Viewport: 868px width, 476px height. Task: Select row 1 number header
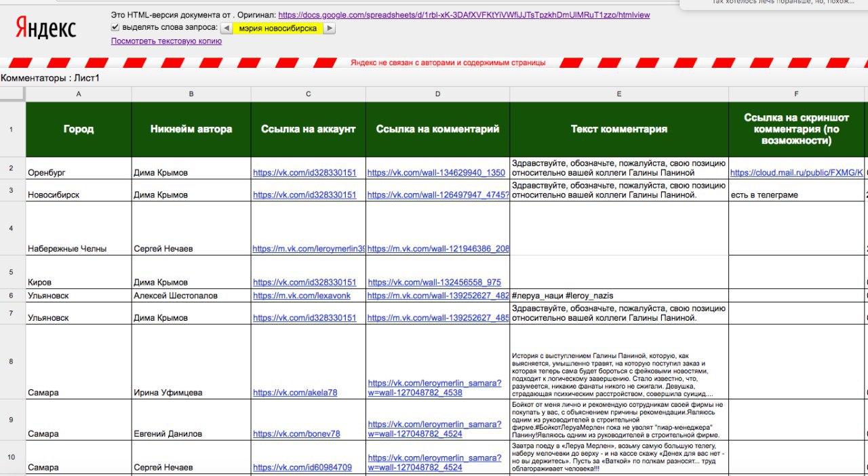pyautogui.click(x=12, y=129)
